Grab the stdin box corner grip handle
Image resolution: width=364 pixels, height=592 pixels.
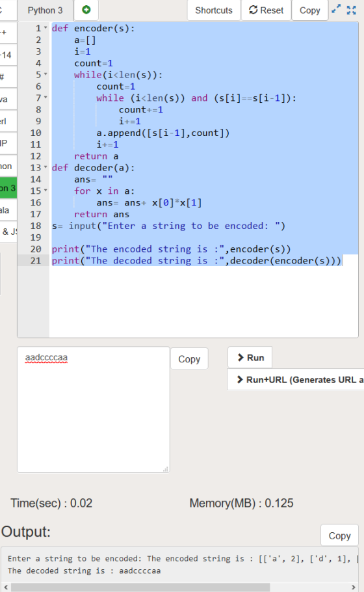coord(166,469)
